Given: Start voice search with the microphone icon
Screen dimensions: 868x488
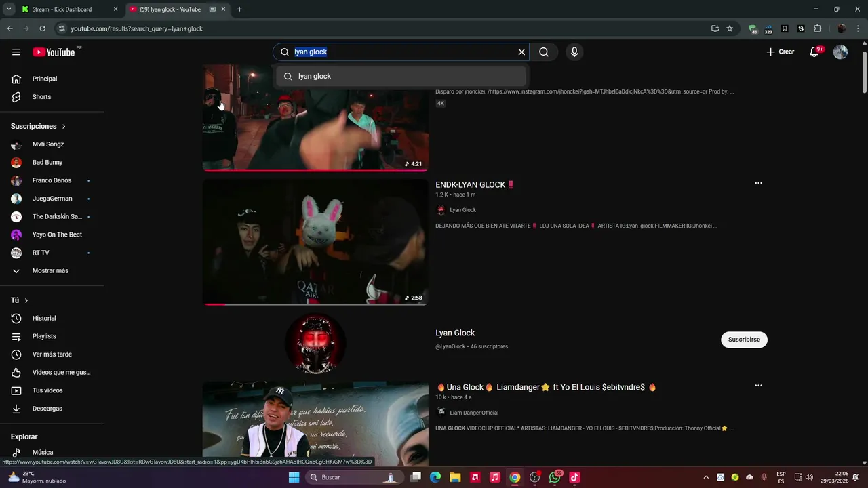Looking at the screenshot, I should [x=574, y=52].
